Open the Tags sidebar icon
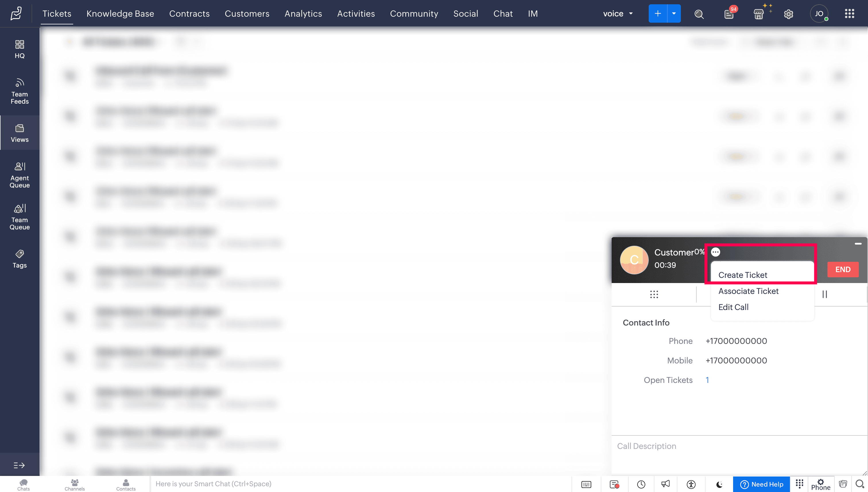868x492 pixels. tap(20, 259)
